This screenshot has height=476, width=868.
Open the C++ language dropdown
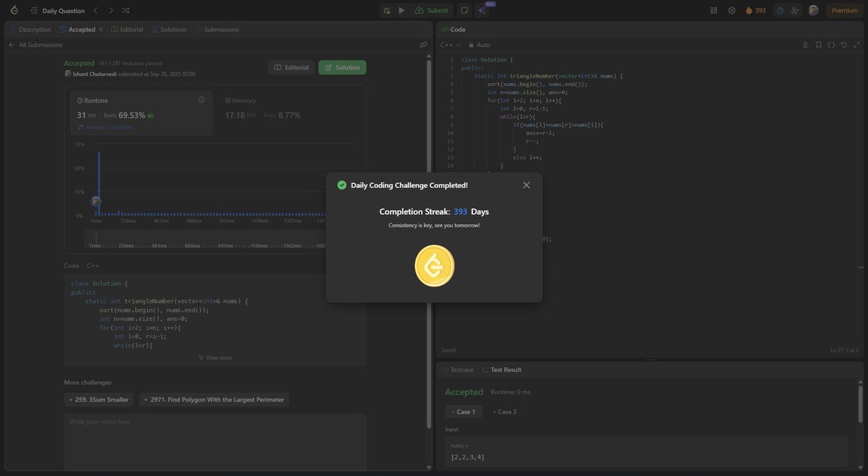(451, 45)
